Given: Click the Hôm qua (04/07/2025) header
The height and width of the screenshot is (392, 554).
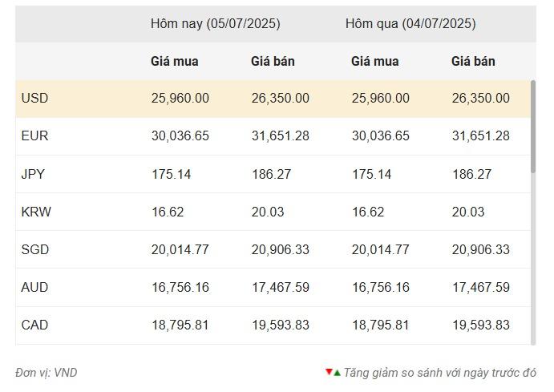Looking at the screenshot, I should pos(410,24).
